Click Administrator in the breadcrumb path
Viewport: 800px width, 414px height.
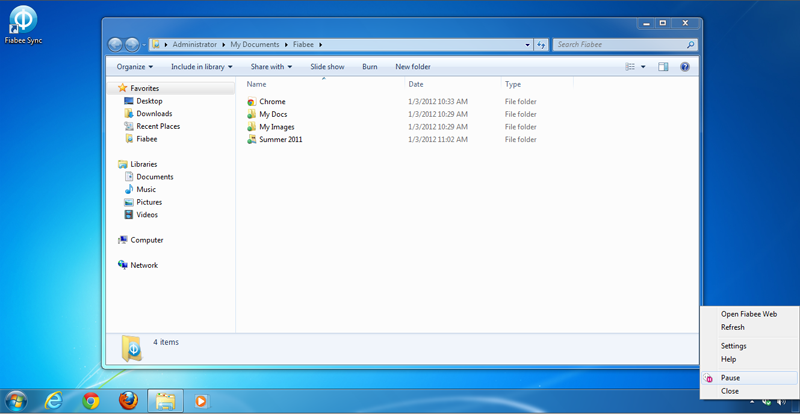194,45
